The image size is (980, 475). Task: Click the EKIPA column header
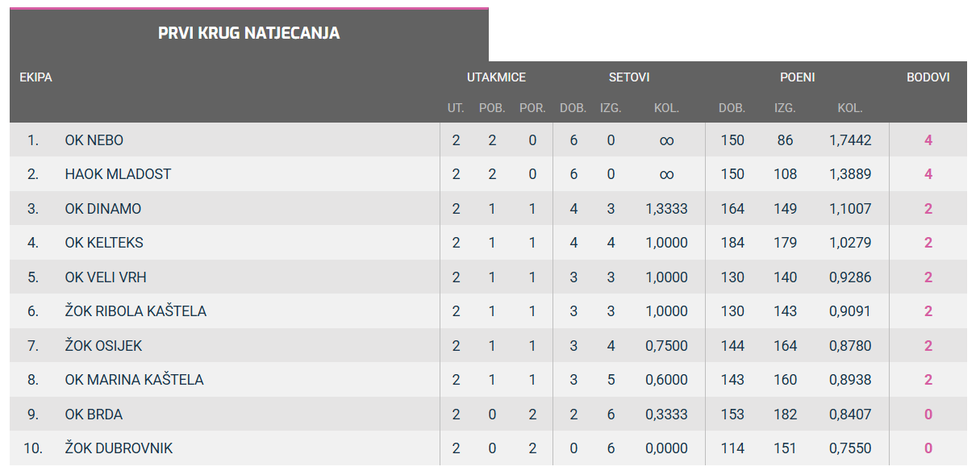36,77
